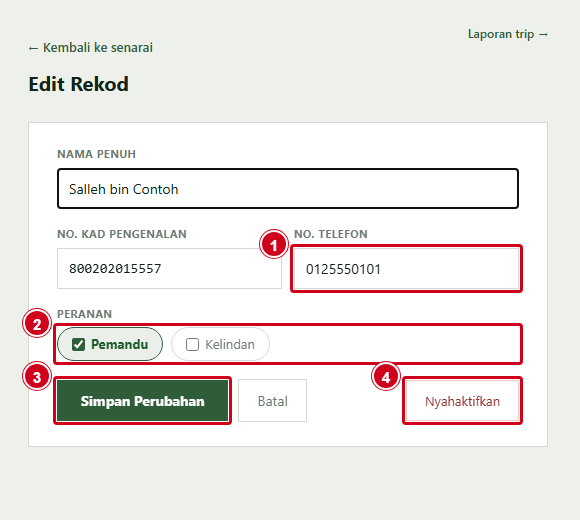
Task: Deactivate record via Nyahaktifkan button
Action: [x=462, y=401]
